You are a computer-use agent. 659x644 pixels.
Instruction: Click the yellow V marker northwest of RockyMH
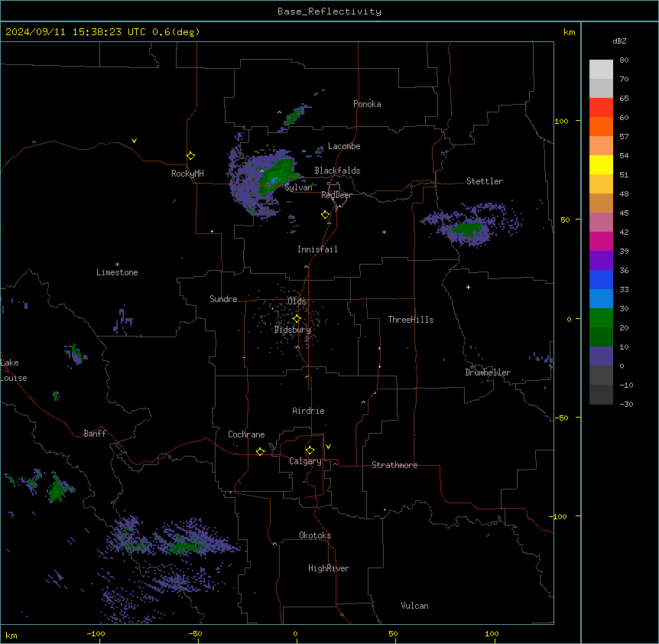click(134, 141)
